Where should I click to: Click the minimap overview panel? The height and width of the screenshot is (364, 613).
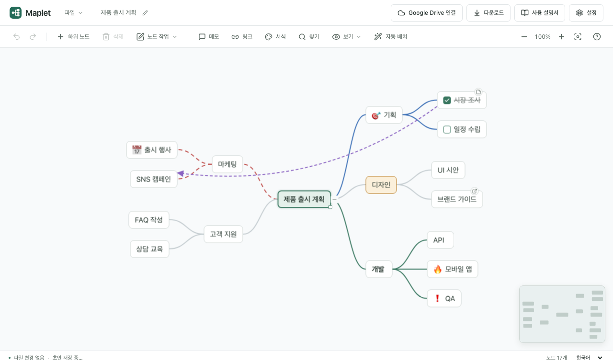coord(562,314)
